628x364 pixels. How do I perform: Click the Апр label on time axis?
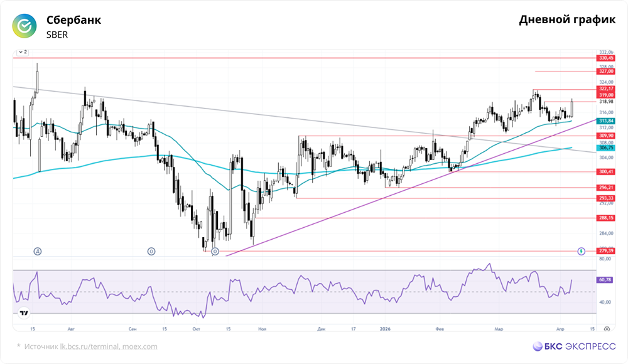coord(560,329)
